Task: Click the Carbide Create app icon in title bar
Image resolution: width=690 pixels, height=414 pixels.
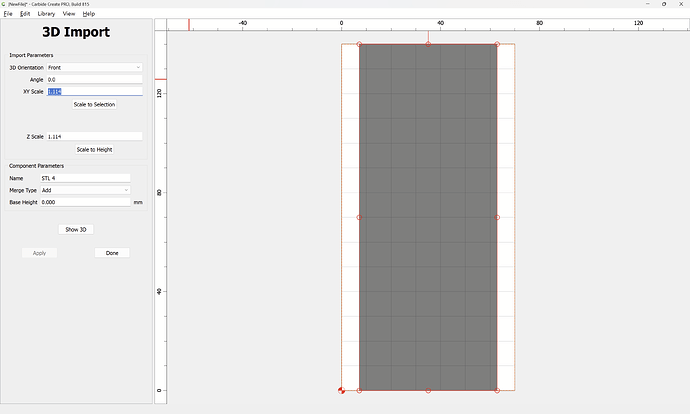Action: 4,4
